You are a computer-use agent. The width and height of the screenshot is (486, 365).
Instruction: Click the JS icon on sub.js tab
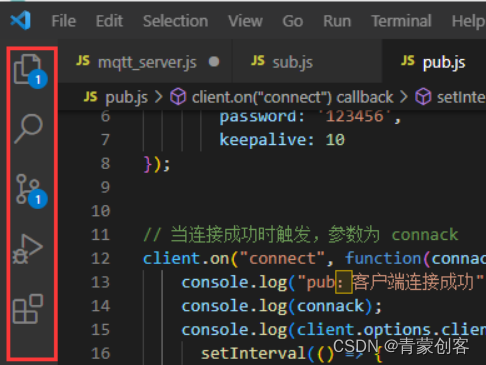tap(258, 61)
